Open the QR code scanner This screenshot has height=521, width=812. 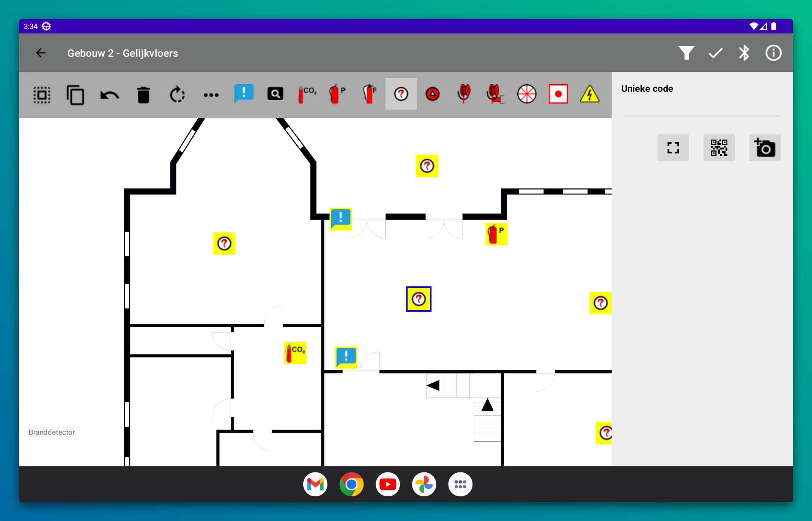click(719, 148)
